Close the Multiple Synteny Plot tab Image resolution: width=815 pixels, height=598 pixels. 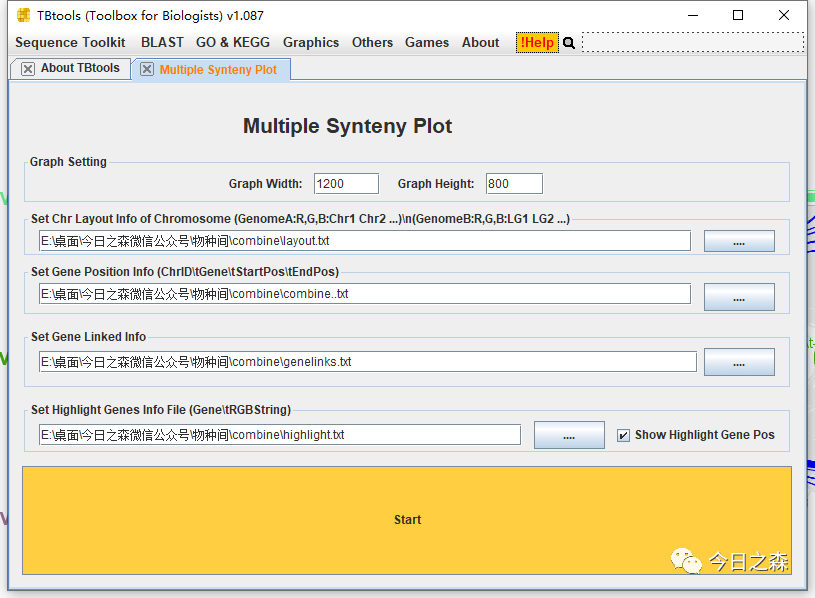[x=147, y=69]
